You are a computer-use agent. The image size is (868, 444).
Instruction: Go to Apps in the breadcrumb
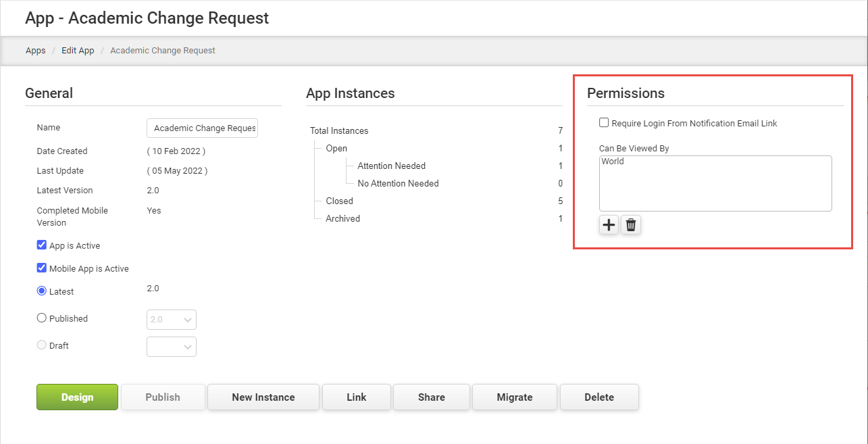[x=36, y=51]
